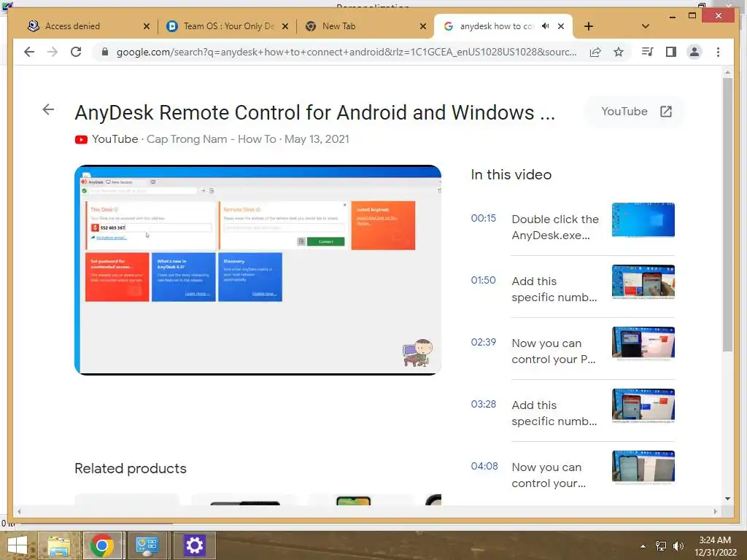Click the AnyDesk Remote Control video title
This screenshot has width=747, height=560.
coord(315,113)
